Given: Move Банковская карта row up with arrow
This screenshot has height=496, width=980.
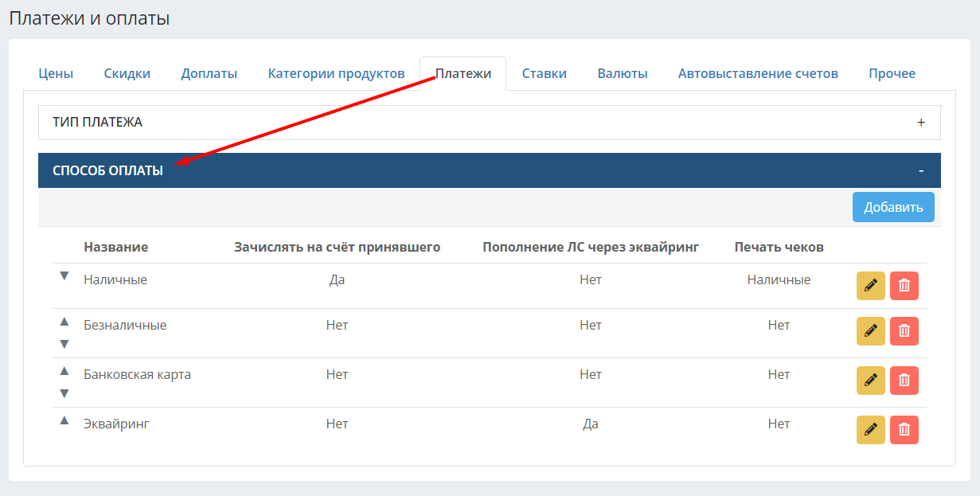Looking at the screenshot, I should point(64,371).
